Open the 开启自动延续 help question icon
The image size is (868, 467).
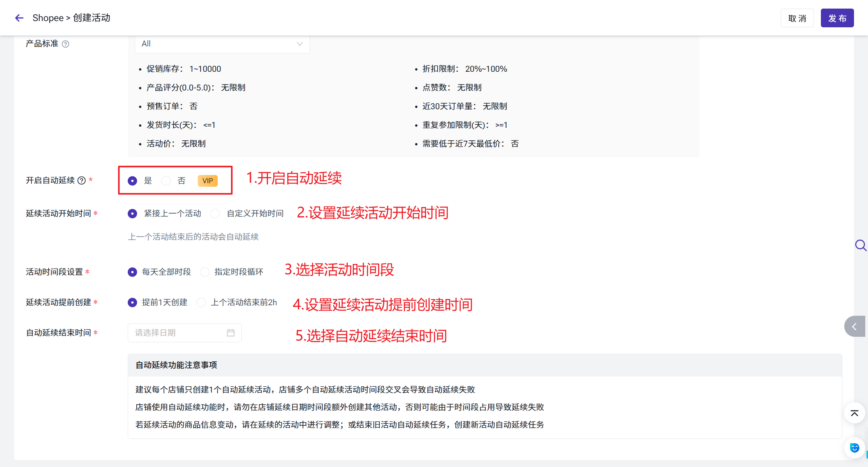(81, 180)
